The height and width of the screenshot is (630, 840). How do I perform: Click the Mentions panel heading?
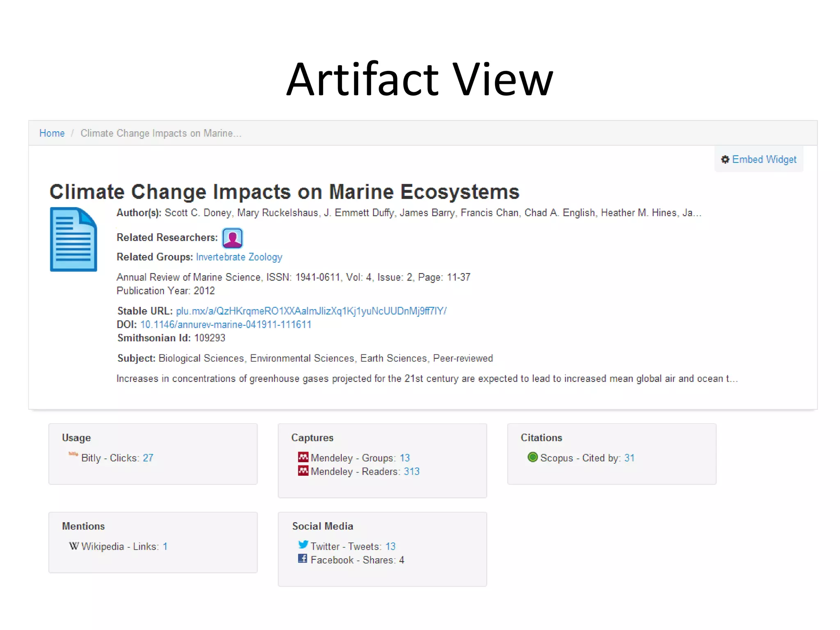[x=84, y=526]
